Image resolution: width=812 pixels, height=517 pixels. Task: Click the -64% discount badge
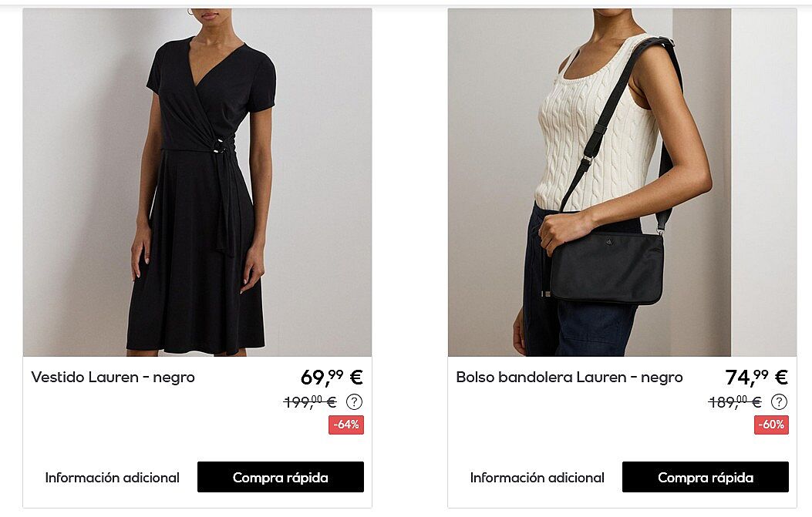[346, 425]
